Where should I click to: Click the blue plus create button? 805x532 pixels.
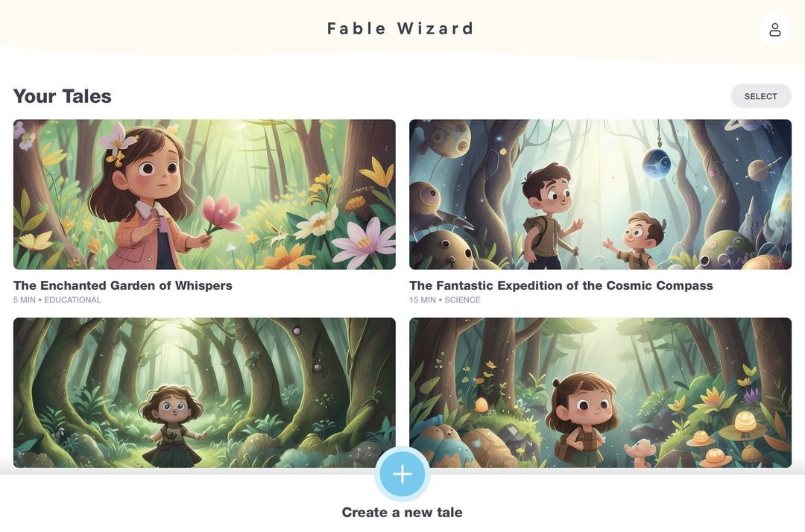tap(402, 474)
